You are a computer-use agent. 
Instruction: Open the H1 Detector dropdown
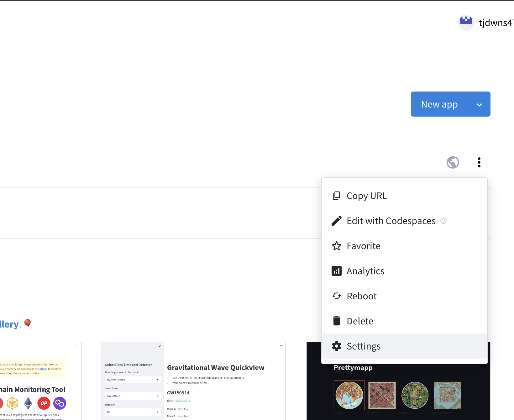(x=133, y=412)
